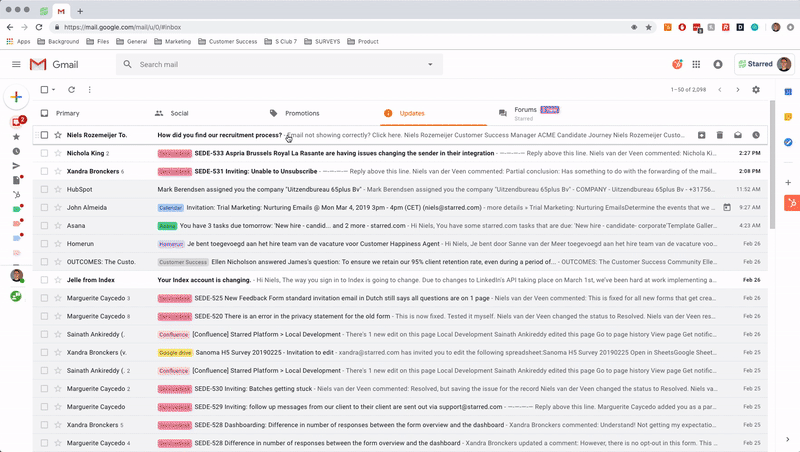This screenshot has width=800, height=452.
Task: Open the OUTCOMES Customer Success email
Action: click(x=401, y=262)
